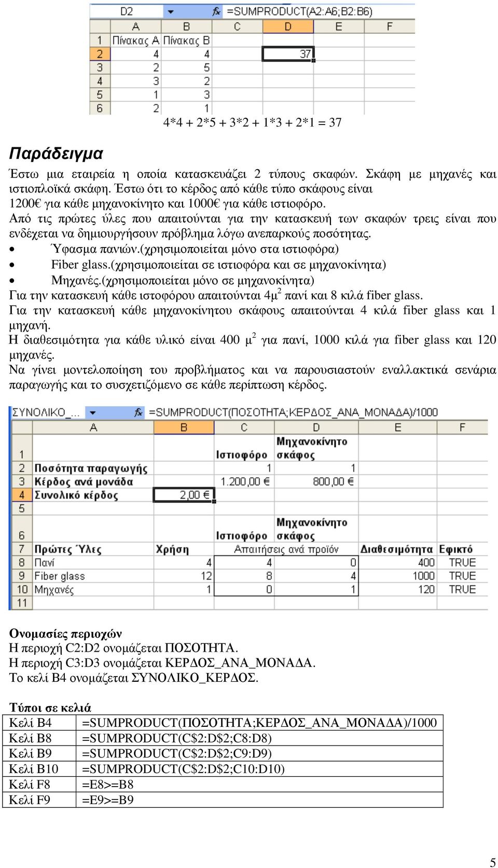Select the cell showing 2,00 €
The height and width of the screenshot is (868, 498).
pos(184,495)
